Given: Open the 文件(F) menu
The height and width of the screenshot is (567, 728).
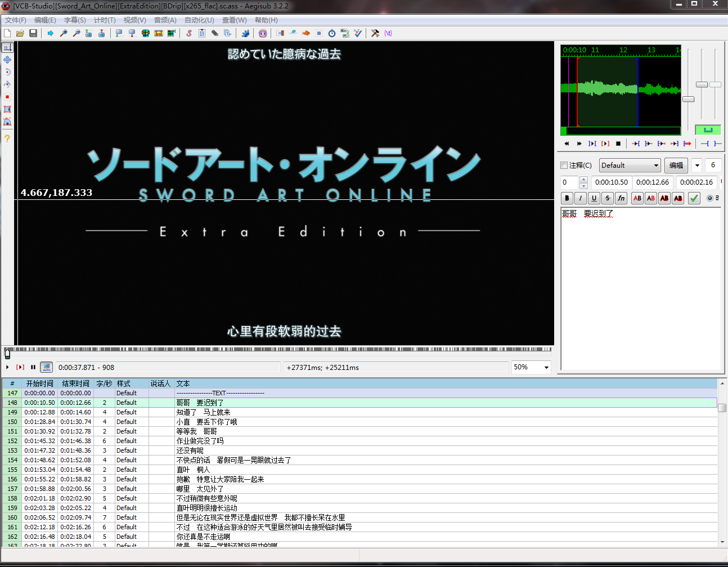Looking at the screenshot, I should click(16, 20).
